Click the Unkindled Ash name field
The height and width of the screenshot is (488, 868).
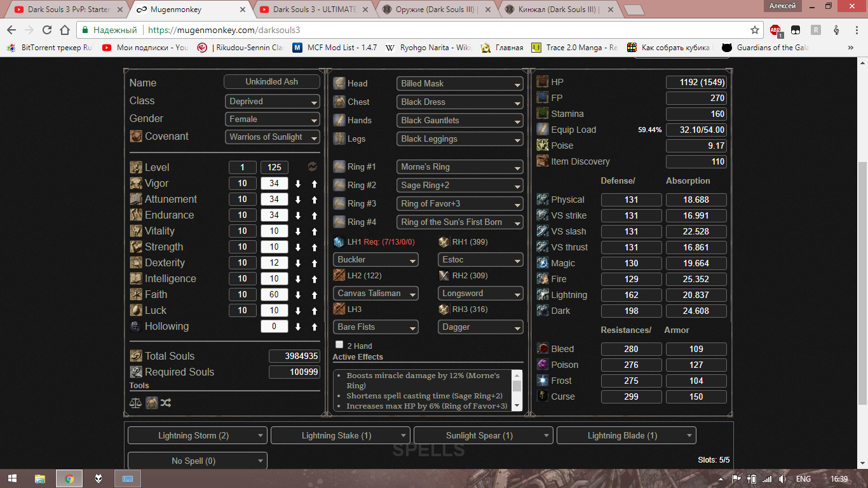[271, 82]
